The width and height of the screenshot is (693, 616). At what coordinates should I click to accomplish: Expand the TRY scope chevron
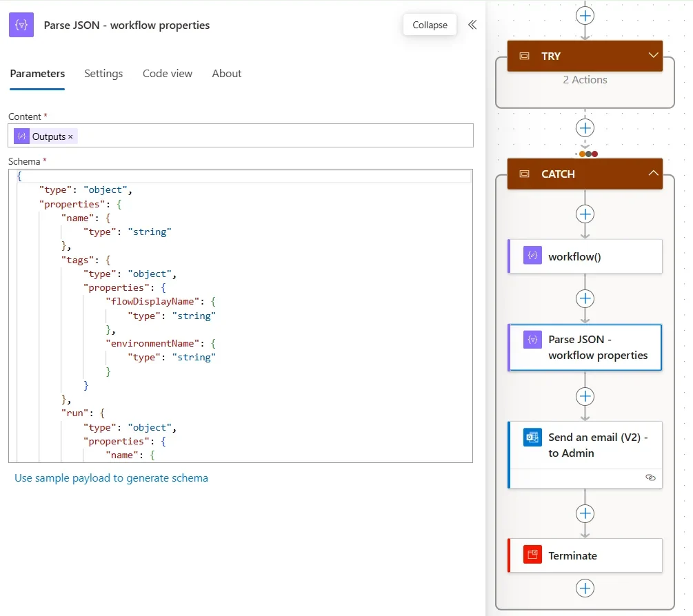(x=653, y=55)
